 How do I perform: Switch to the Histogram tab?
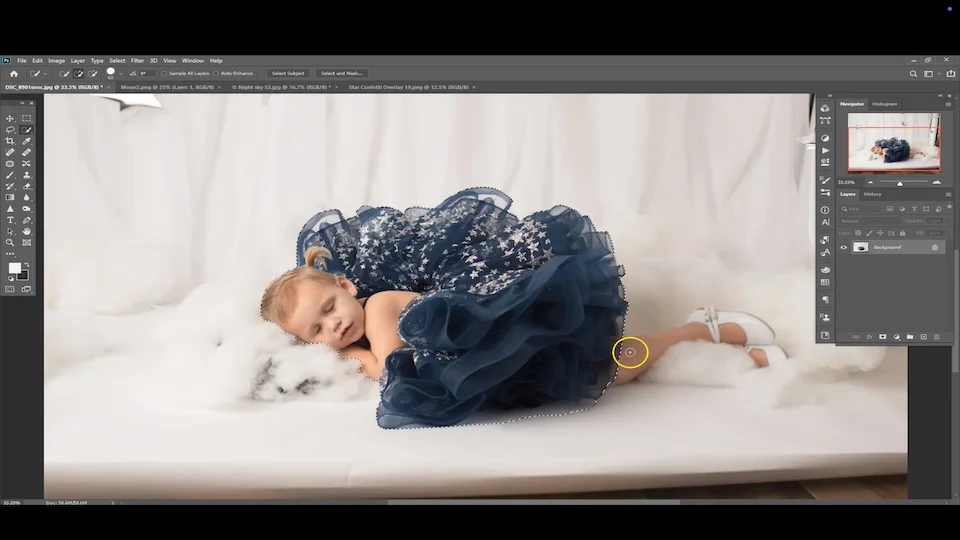[x=884, y=104]
